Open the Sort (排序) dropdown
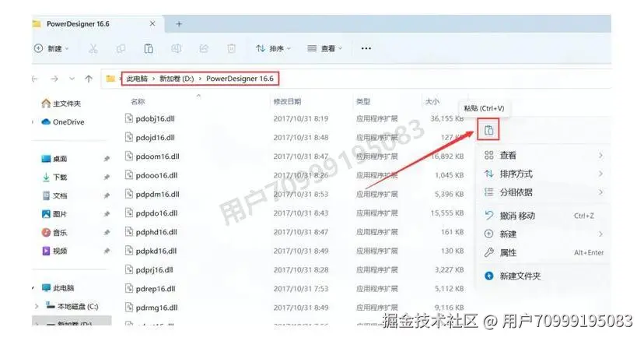The image size is (644, 341). click(x=273, y=48)
